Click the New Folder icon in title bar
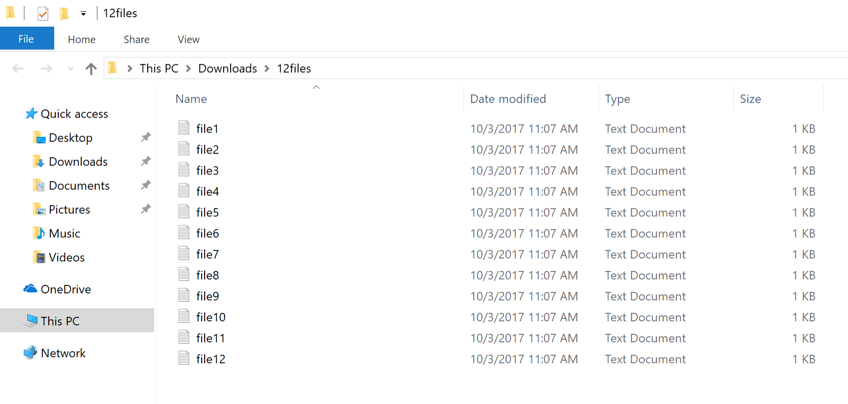Screen dimensions: 848x404 64,14
